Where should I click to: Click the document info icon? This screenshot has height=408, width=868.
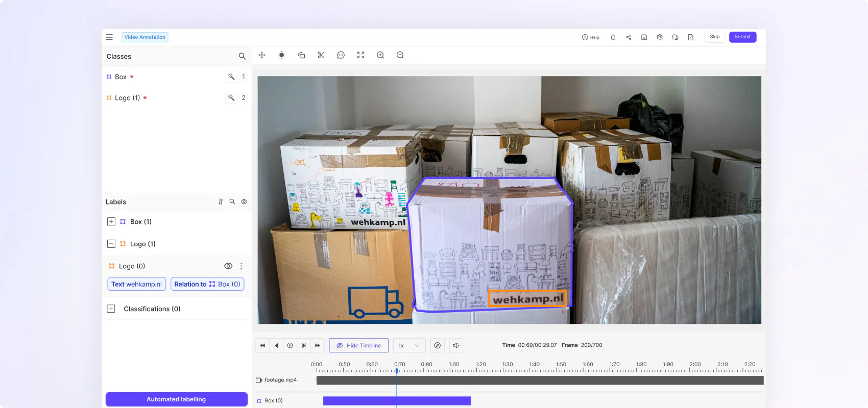point(691,37)
